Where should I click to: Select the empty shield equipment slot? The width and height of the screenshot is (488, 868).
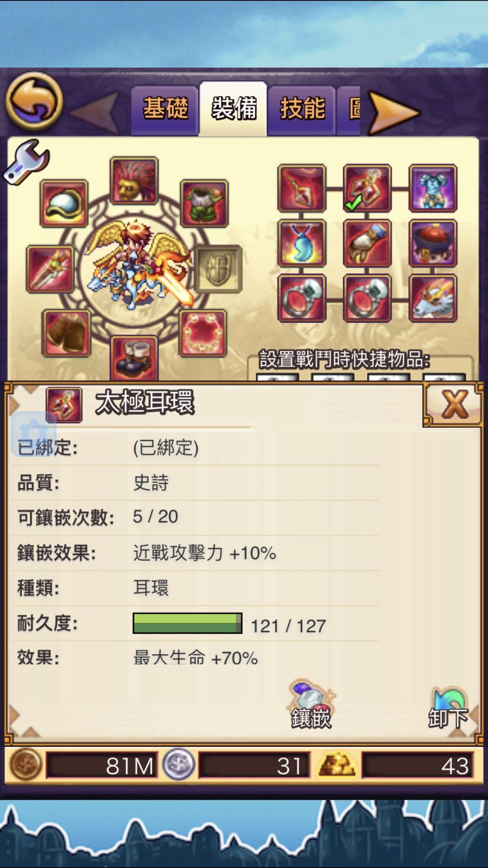click(x=218, y=269)
